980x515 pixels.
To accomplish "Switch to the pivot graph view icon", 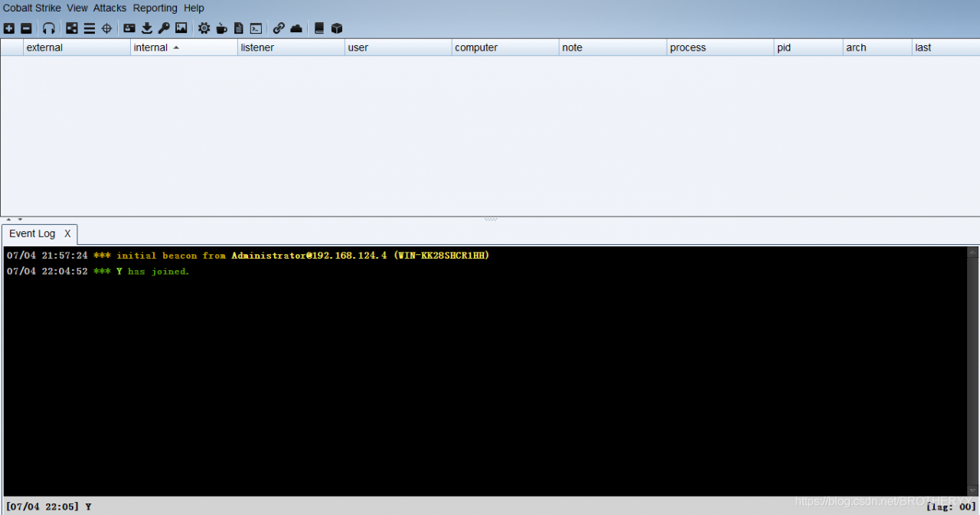I will tap(72, 28).
